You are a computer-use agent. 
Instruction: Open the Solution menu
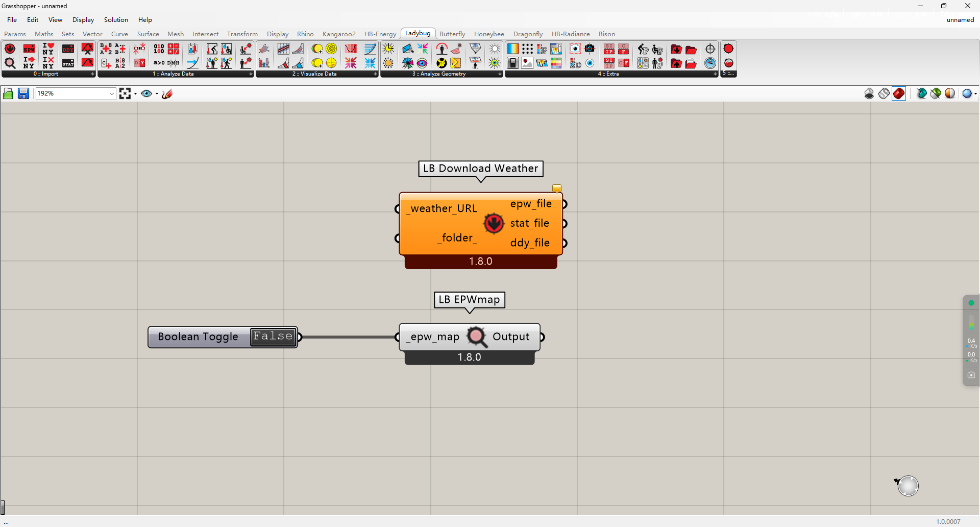coord(116,20)
